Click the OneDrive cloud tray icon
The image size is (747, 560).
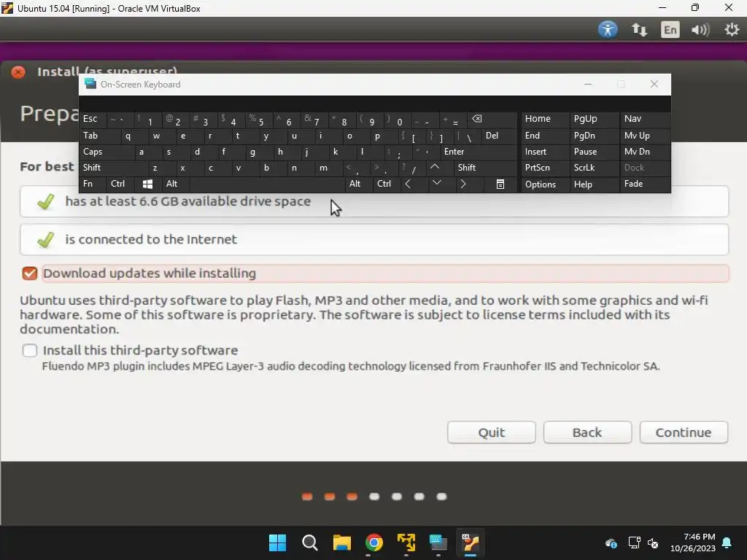pyautogui.click(x=611, y=542)
